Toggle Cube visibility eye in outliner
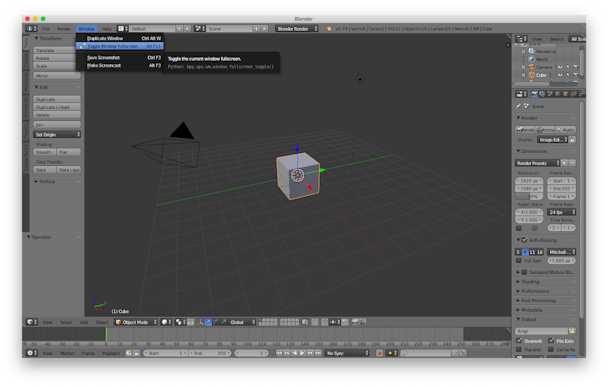Image resolution: width=608 pixels, height=387 pixels. point(560,75)
